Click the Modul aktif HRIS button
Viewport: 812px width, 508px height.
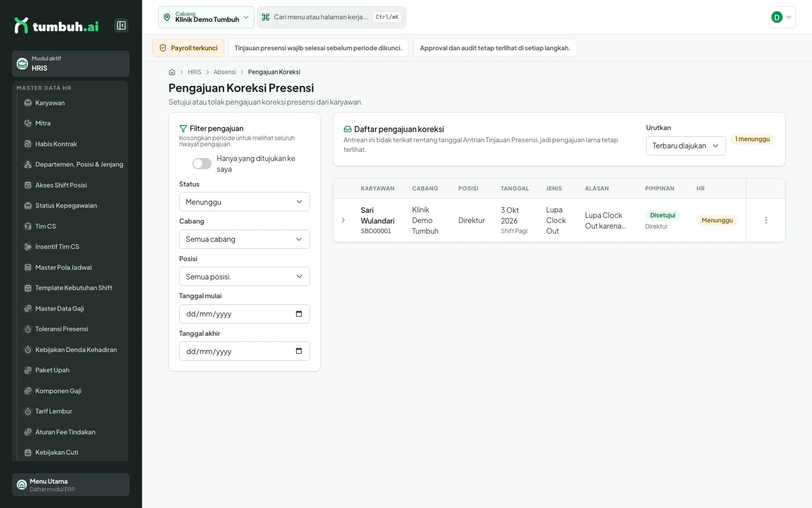pyautogui.click(x=71, y=63)
